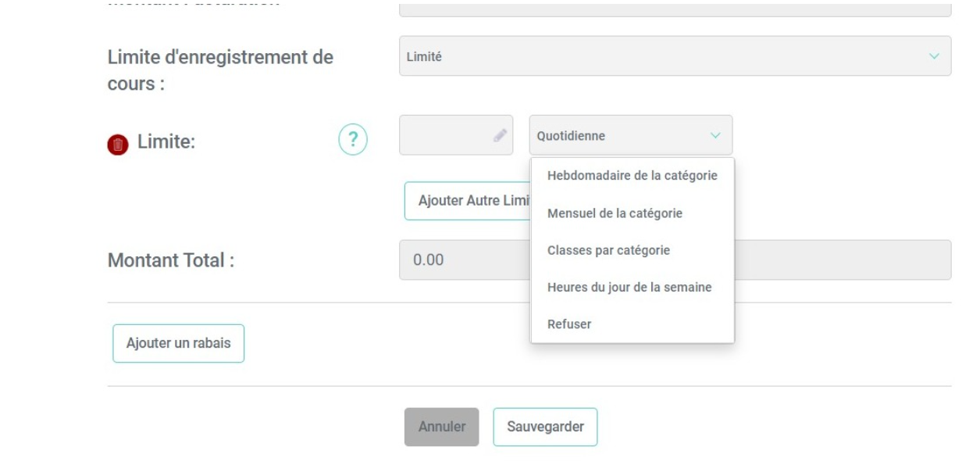Screen dimensions: 980x472
Task: Click the Annuler button
Action: tap(442, 427)
